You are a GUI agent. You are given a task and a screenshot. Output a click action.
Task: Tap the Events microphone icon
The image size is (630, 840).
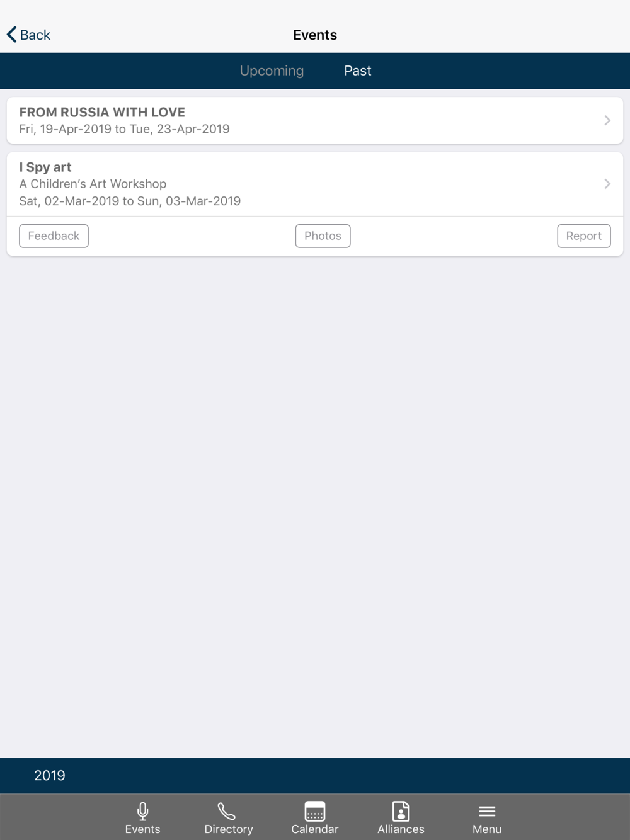coord(143,810)
